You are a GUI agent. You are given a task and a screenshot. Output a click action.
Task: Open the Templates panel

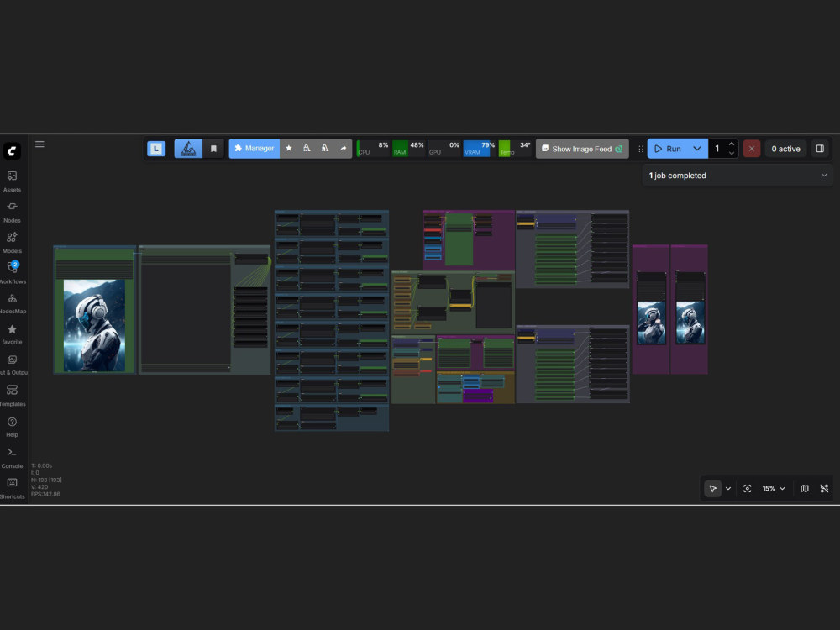[12, 396]
